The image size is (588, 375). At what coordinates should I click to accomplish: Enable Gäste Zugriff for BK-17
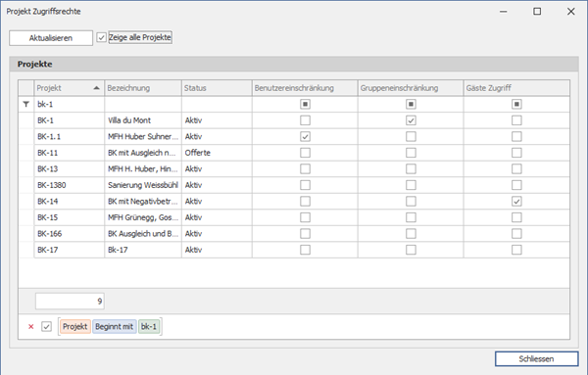coord(516,250)
